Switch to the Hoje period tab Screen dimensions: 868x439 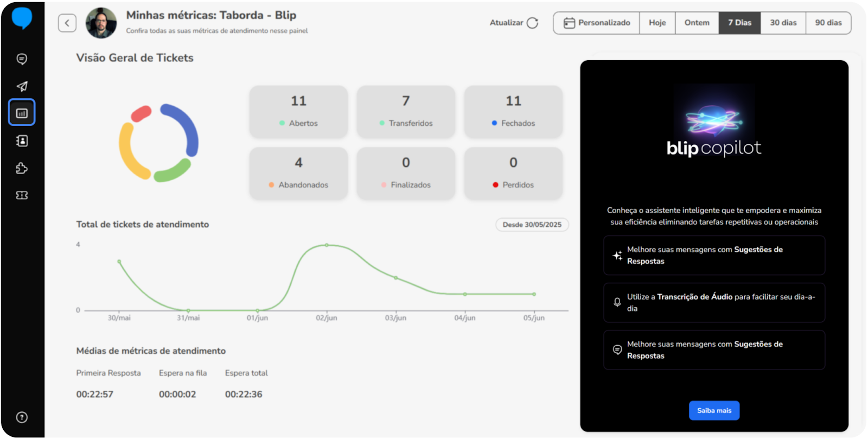click(657, 23)
